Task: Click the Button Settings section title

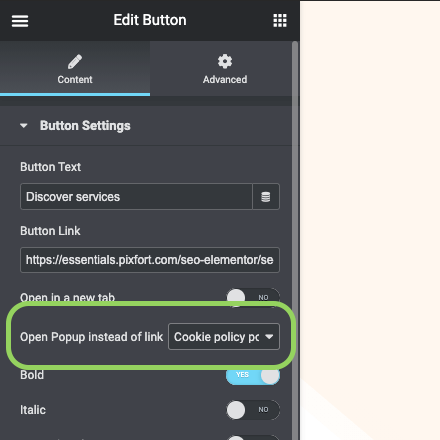Action: click(x=85, y=126)
